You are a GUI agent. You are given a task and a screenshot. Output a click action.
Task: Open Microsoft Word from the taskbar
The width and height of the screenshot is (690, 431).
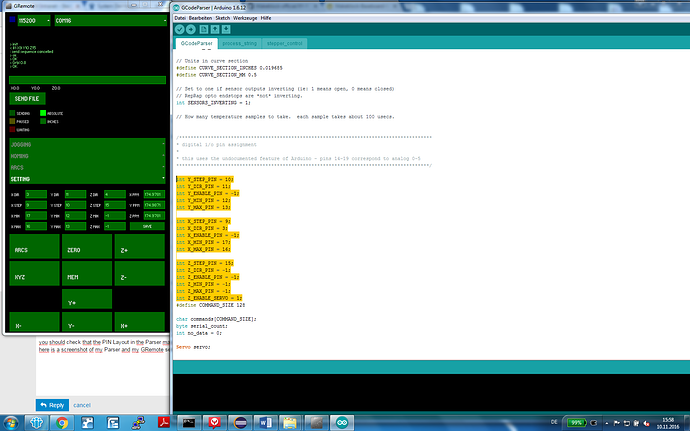(x=265, y=423)
